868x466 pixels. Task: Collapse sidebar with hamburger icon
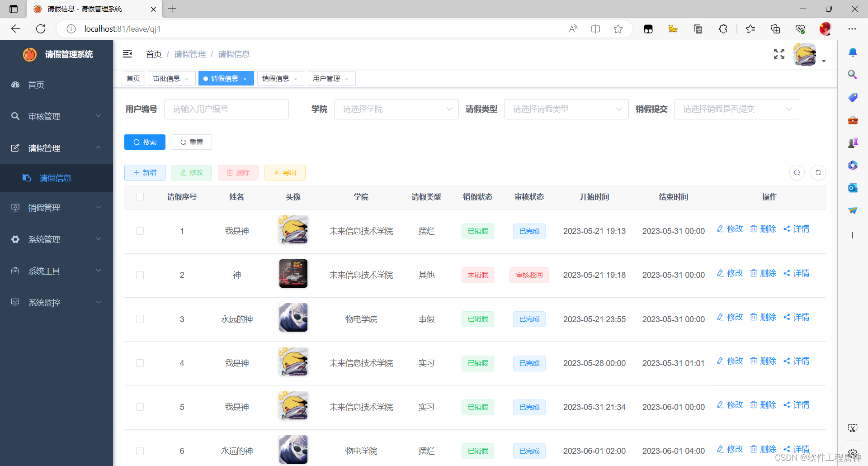(127, 54)
